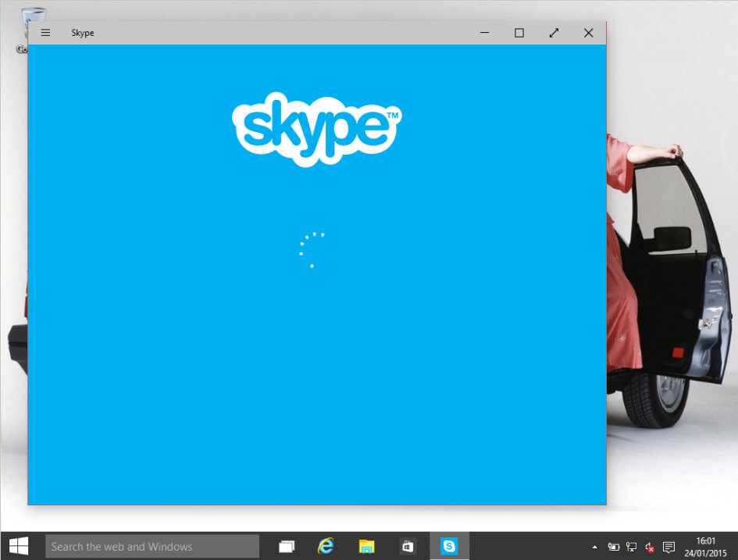Expand hidden tray icons with the up arrow
The height and width of the screenshot is (560, 738).
[x=595, y=546]
